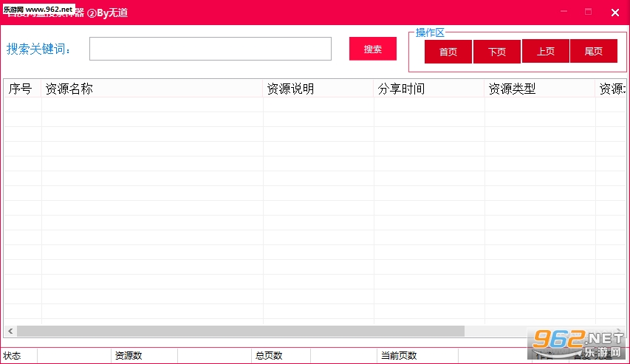Click the horizontal scrollbar thumb under the table
630x364 pixels.
[240, 332]
